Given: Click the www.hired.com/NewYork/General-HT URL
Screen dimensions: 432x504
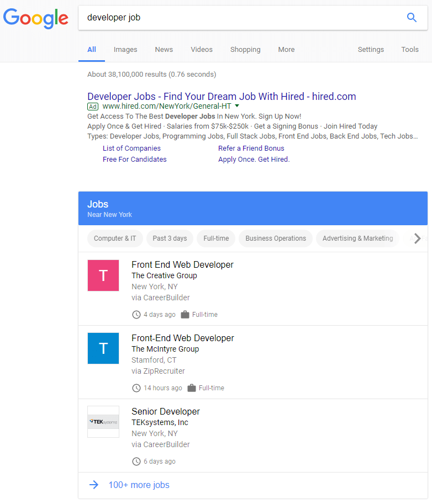Looking at the screenshot, I should pos(167,106).
